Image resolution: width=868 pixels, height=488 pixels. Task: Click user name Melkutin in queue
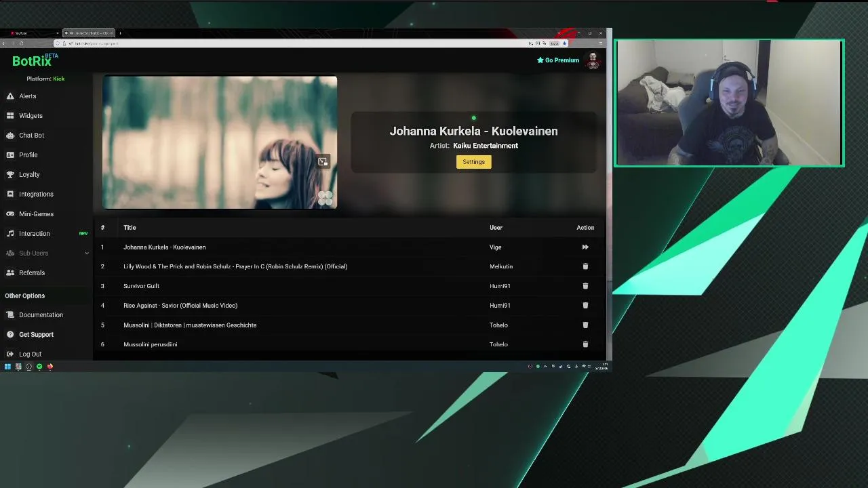[501, 266]
